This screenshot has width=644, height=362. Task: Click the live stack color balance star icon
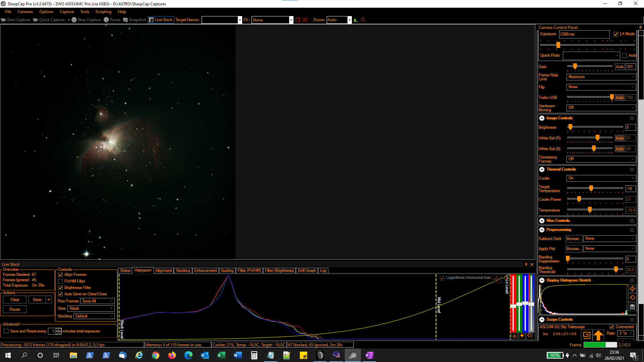[522, 336]
